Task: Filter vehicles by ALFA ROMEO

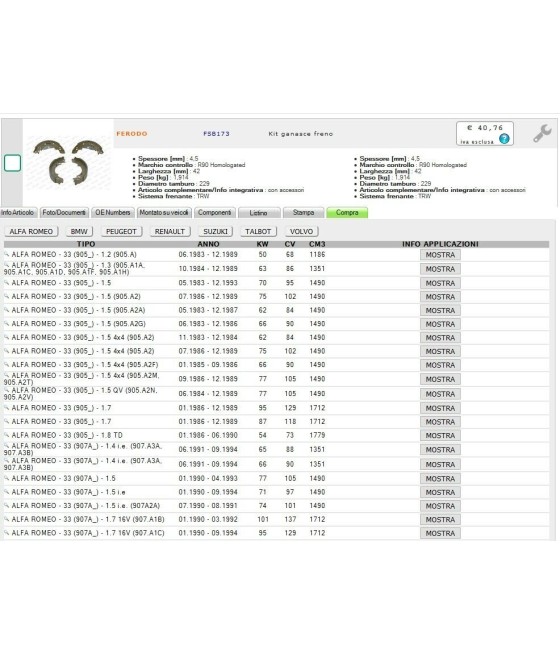Action: pyautogui.click(x=31, y=231)
